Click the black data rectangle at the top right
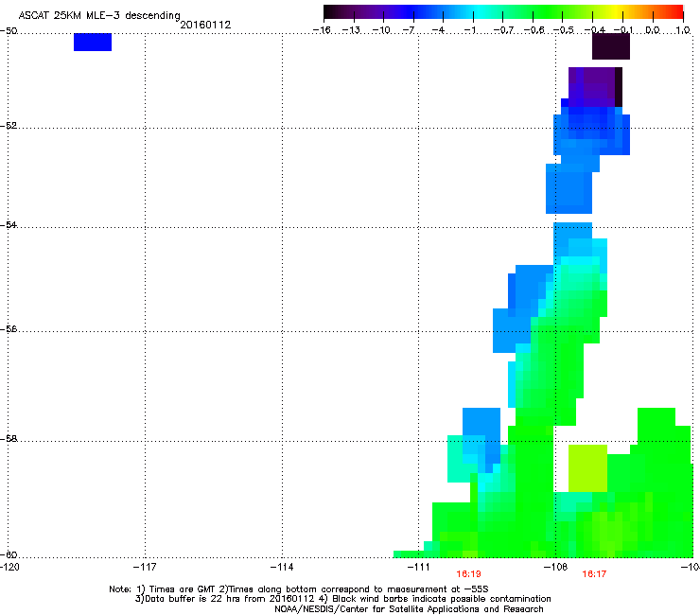 611,46
